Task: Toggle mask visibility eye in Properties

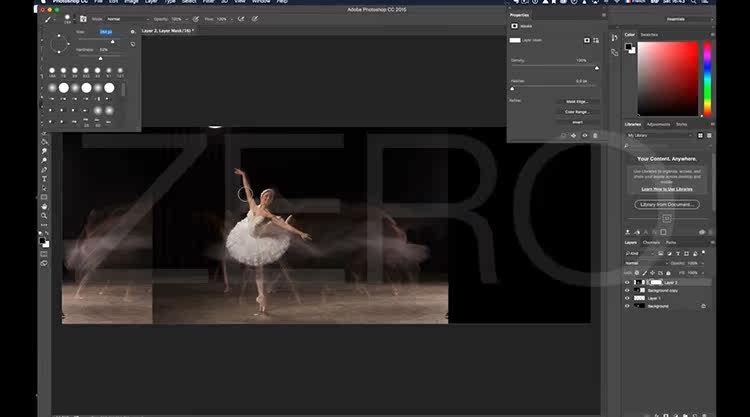Action: coord(585,136)
